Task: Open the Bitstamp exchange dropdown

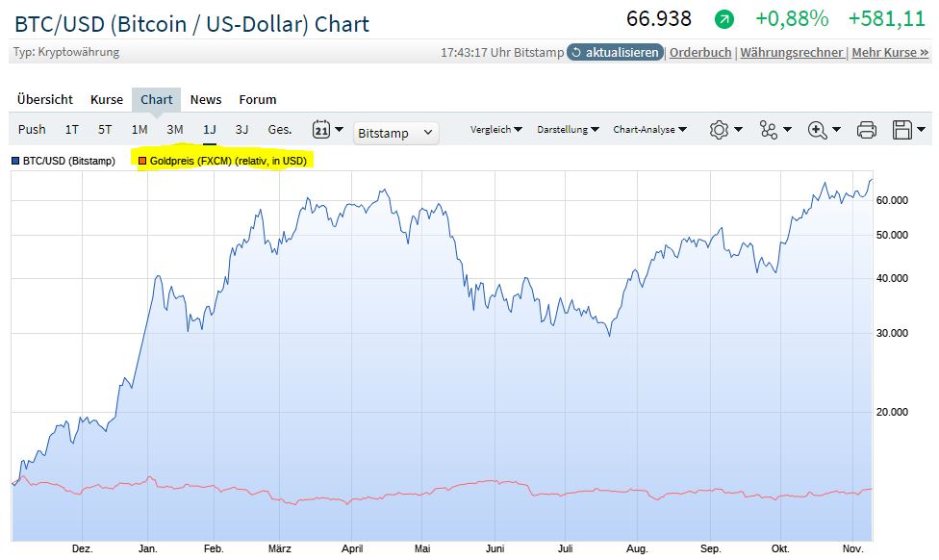Action: tap(395, 133)
